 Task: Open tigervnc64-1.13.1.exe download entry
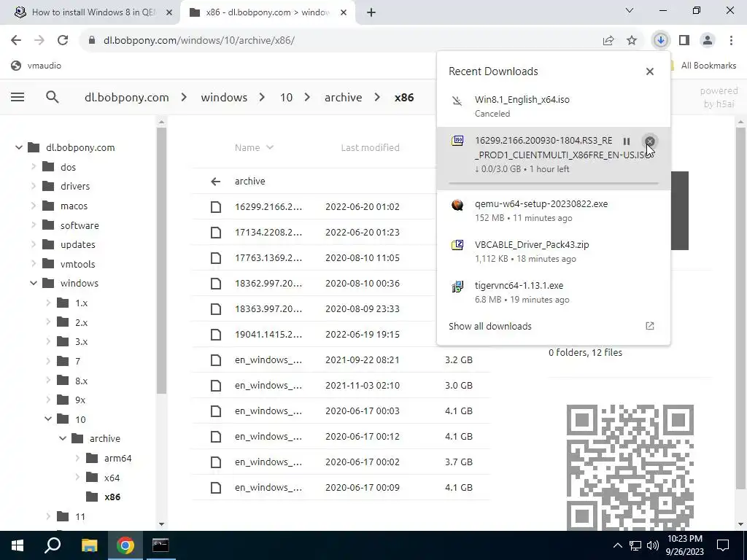coord(554,292)
